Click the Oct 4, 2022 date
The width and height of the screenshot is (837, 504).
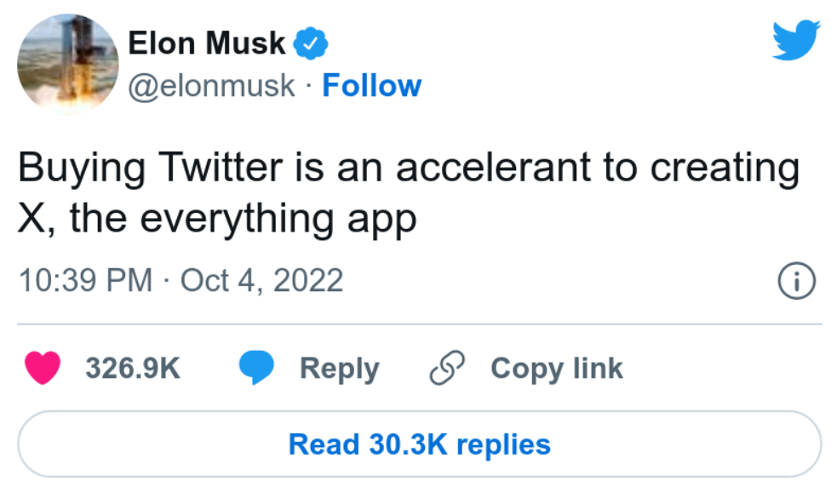[x=262, y=280]
